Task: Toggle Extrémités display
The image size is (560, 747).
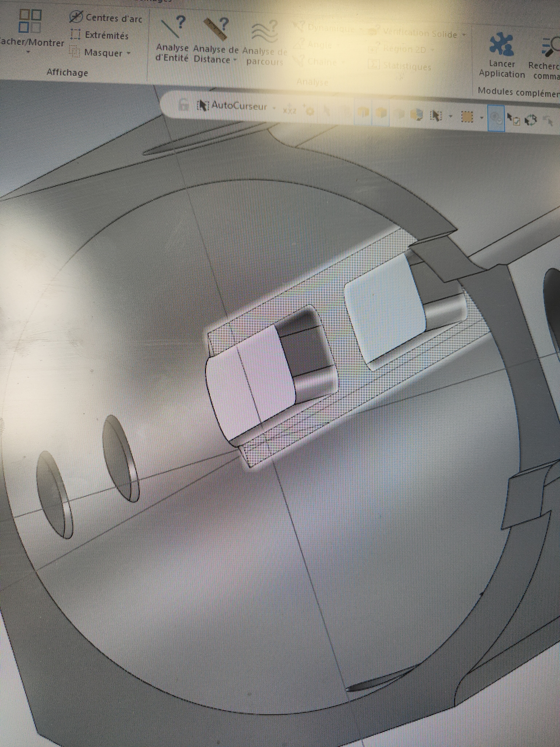Action: click(100, 35)
